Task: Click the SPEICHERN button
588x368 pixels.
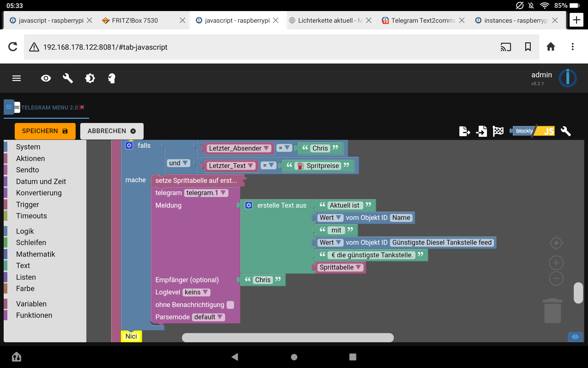Action: pyautogui.click(x=45, y=131)
